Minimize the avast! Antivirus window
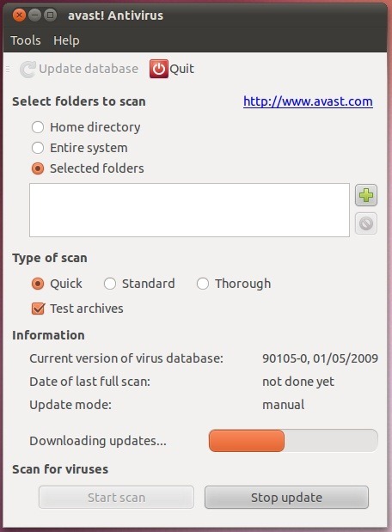The width and height of the screenshot is (392, 532). click(34, 15)
